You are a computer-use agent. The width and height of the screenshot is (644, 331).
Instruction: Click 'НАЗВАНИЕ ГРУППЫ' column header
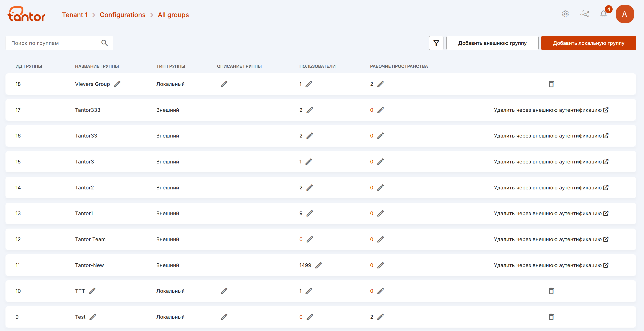97,66
